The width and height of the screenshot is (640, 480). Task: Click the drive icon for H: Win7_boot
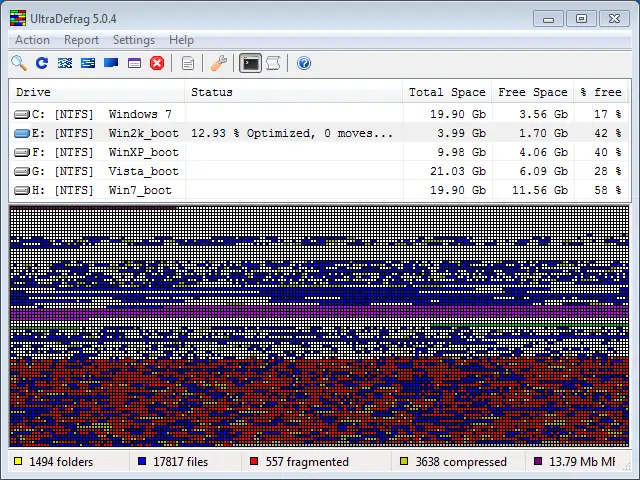coord(22,191)
